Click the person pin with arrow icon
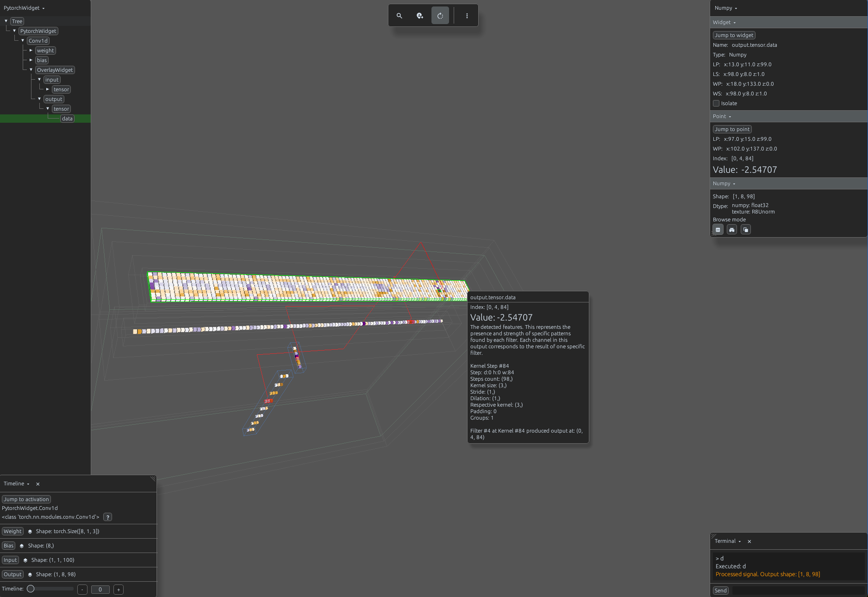The width and height of the screenshot is (868, 597). click(420, 16)
